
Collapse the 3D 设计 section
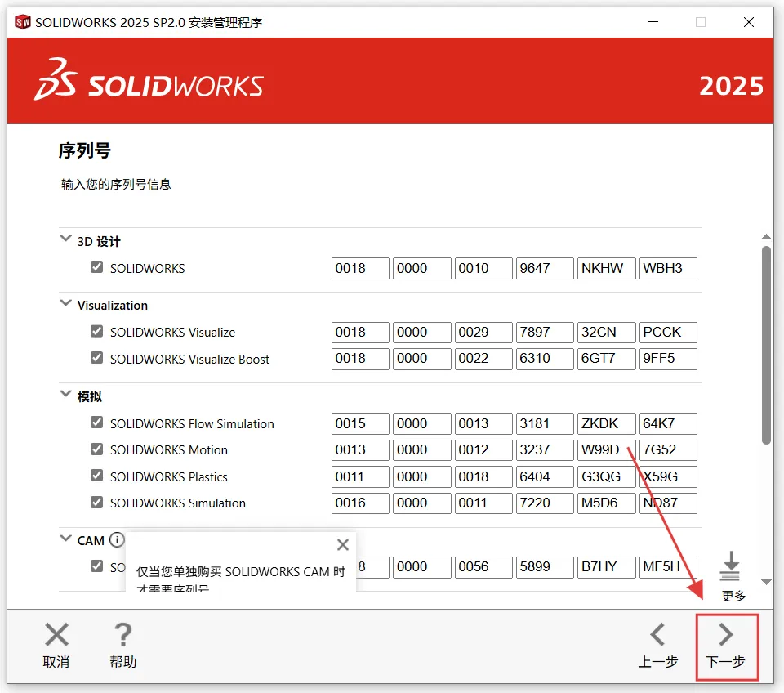tap(65, 238)
